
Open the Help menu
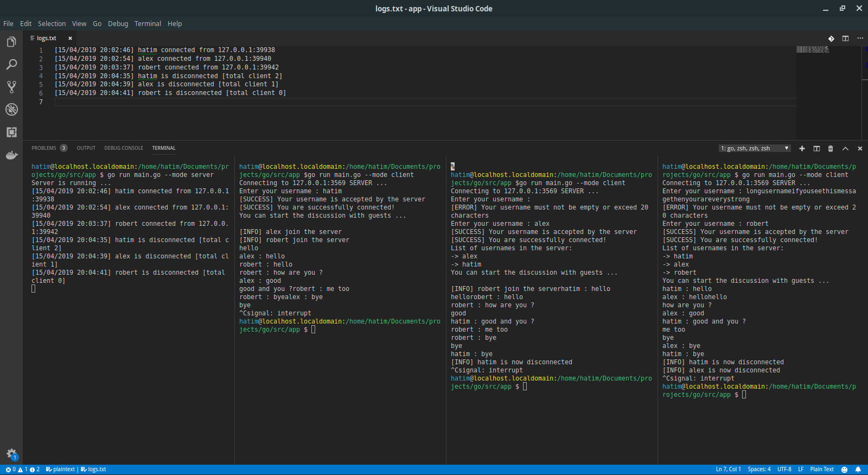click(x=175, y=24)
